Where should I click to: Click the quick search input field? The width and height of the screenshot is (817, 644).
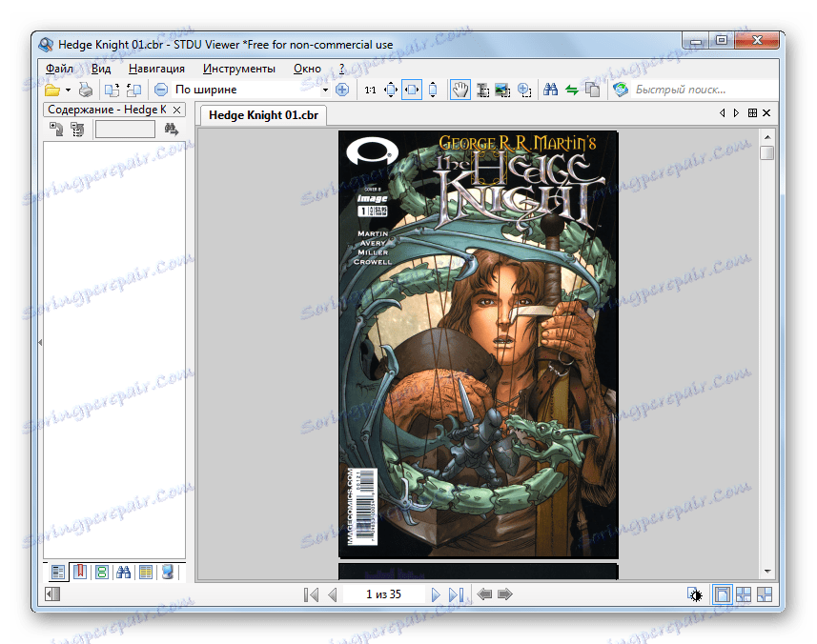tap(696, 90)
